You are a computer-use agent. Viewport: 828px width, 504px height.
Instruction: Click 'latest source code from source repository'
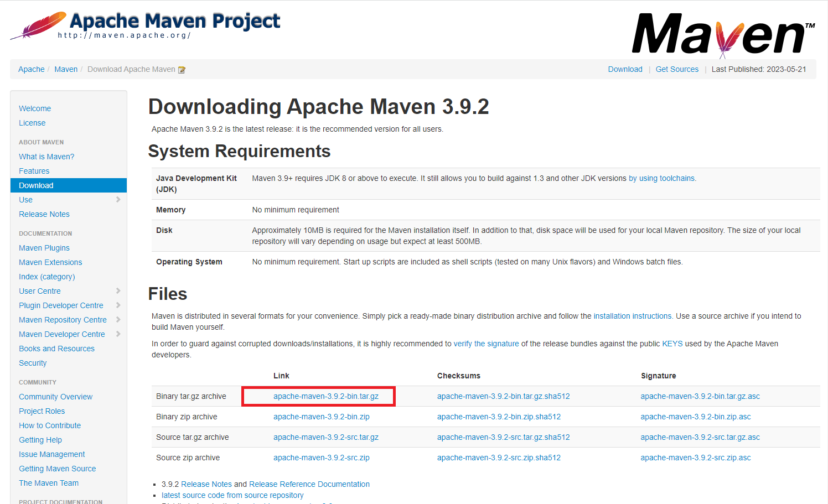click(232, 495)
